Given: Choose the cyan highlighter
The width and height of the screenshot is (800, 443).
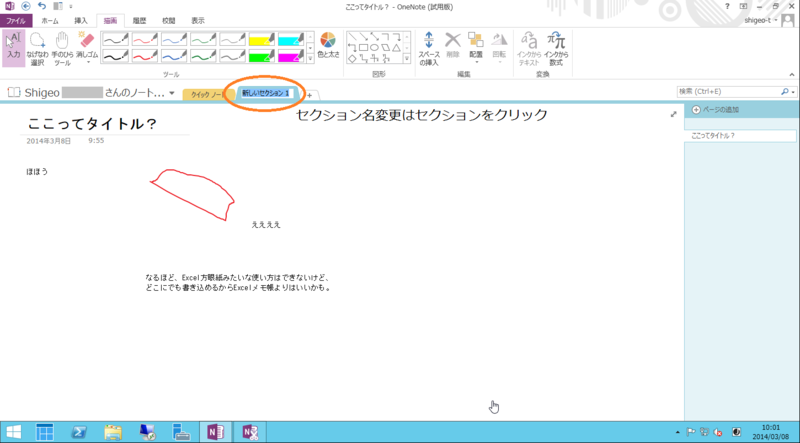Looking at the screenshot, I should click(x=291, y=39).
